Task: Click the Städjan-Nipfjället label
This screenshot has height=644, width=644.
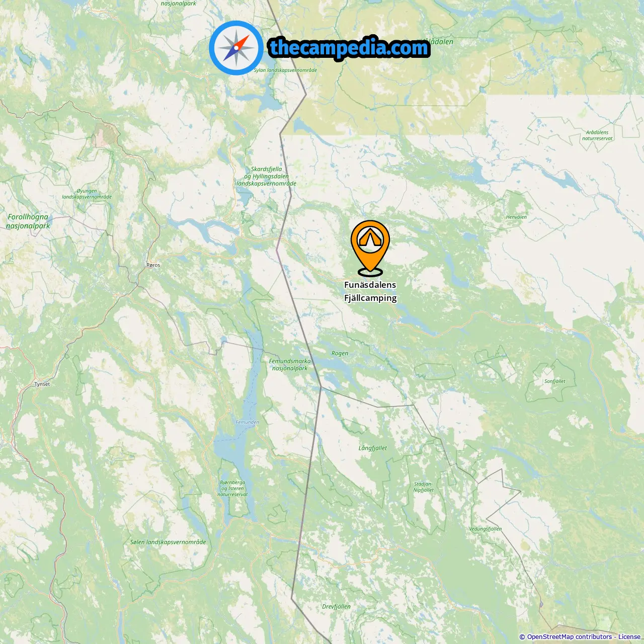Action: (x=424, y=487)
